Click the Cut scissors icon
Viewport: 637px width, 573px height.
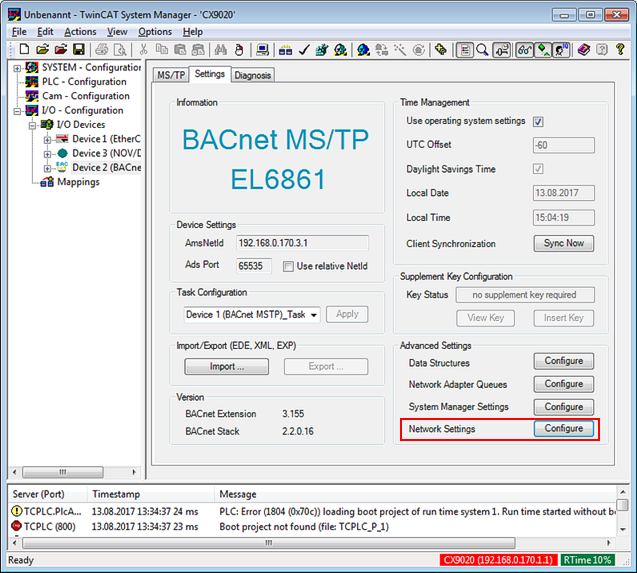pos(143,50)
